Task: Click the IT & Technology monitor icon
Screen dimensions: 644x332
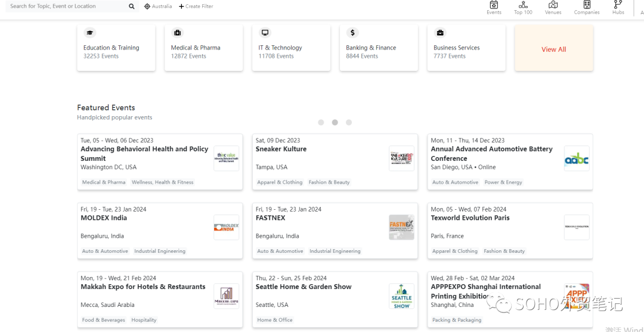Action: (x=265, y=33)
